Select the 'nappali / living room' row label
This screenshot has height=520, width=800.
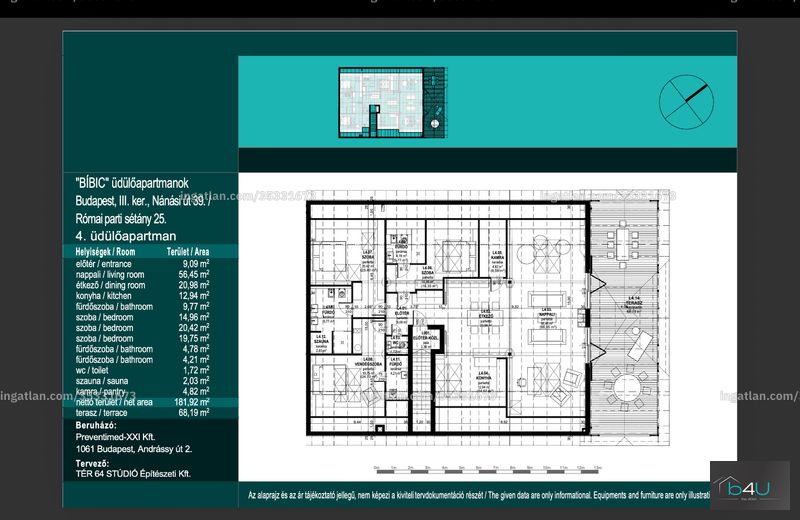[x=110, y=275]
